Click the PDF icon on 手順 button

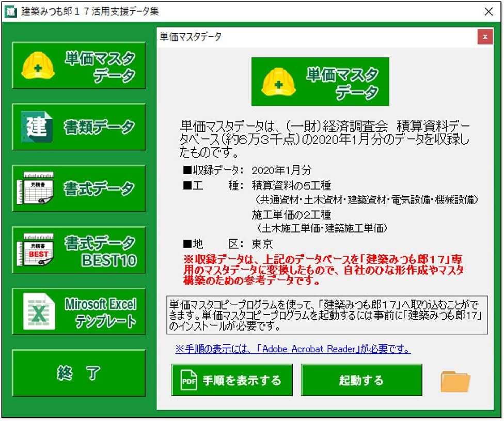coord(189,380)
